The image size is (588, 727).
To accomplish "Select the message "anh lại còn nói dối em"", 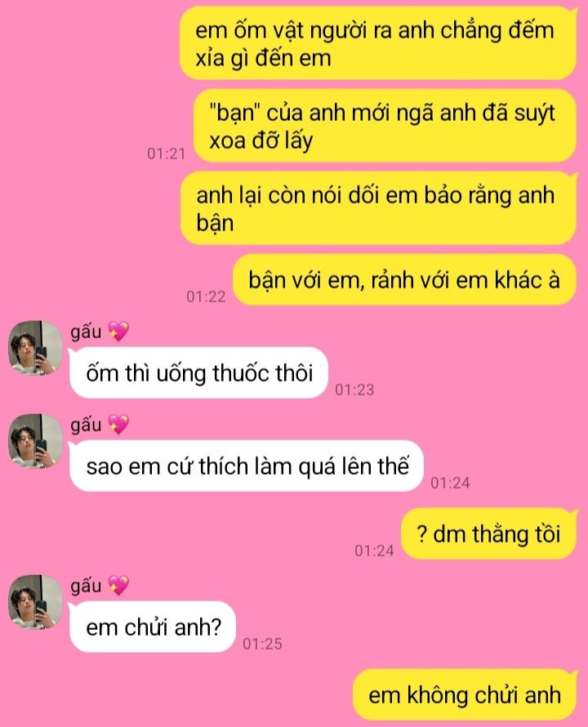I will pos(378,208).
